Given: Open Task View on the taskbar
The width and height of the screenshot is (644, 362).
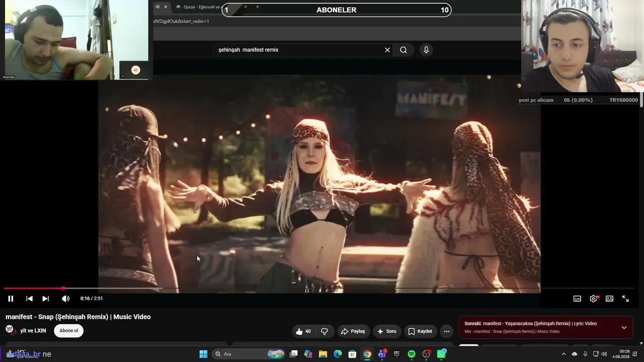Looking at the screenshot, I should (x=294, y=354).
